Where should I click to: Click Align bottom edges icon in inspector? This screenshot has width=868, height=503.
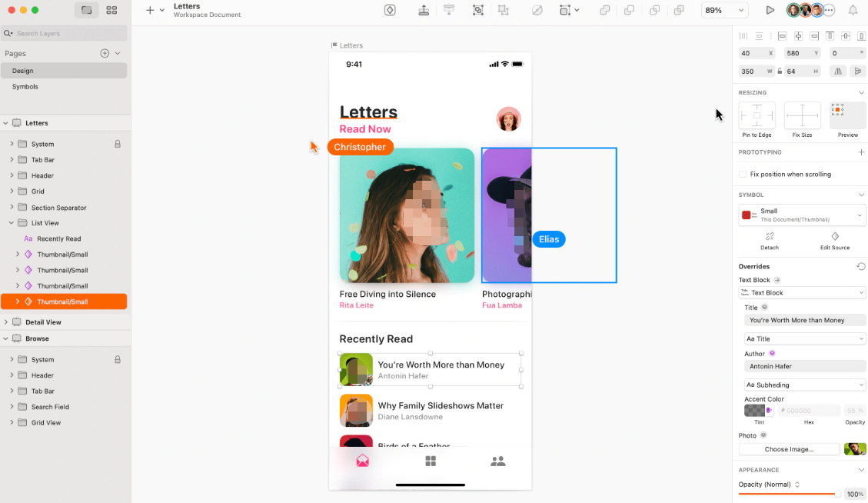861,36
